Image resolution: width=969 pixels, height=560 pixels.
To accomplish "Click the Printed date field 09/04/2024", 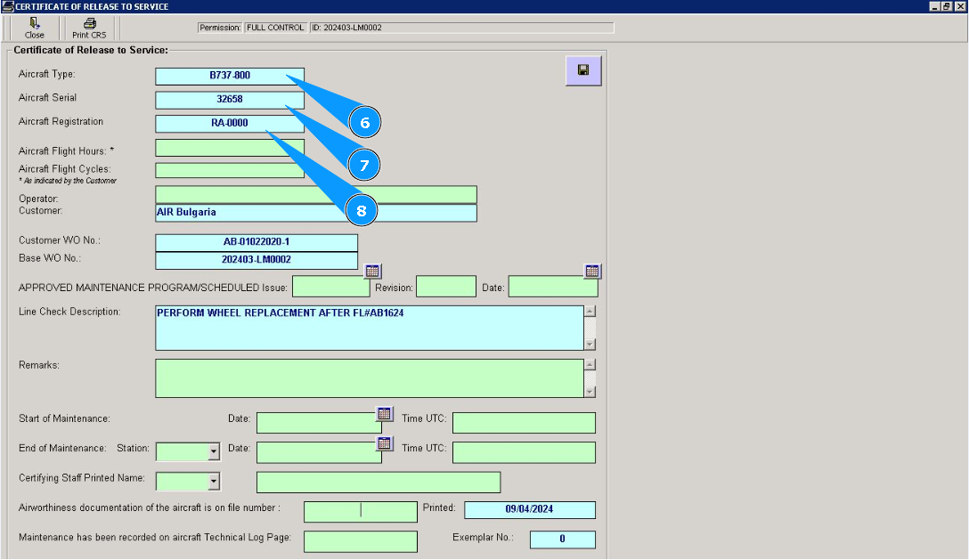I will (530, 510).
